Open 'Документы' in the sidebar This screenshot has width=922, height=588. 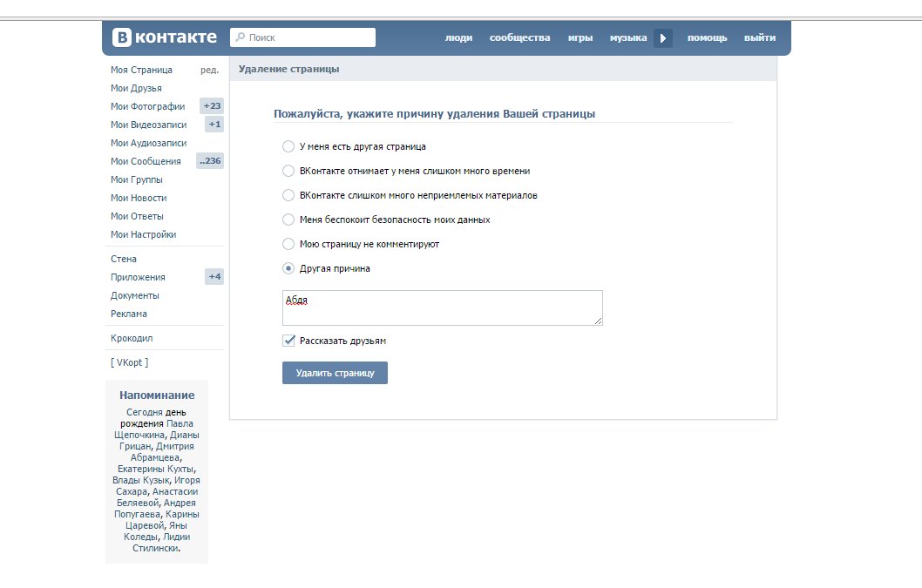tap(135, 295)
